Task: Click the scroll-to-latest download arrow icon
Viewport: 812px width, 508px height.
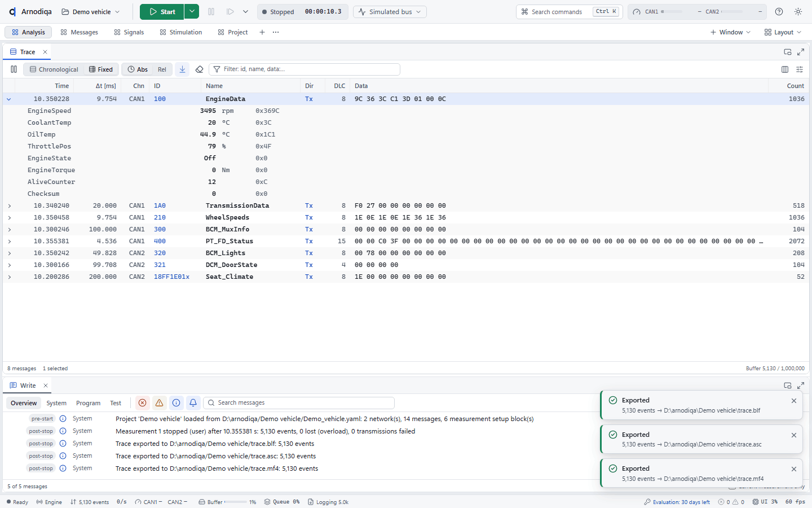Action: pyautogui.click(x=182, y=69)
